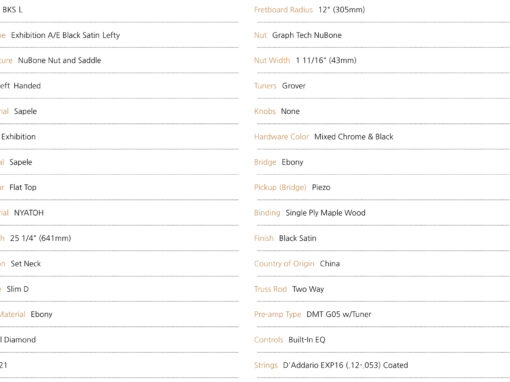
Task: Click the Nut Width label
Action: click(x=272, y=60)
